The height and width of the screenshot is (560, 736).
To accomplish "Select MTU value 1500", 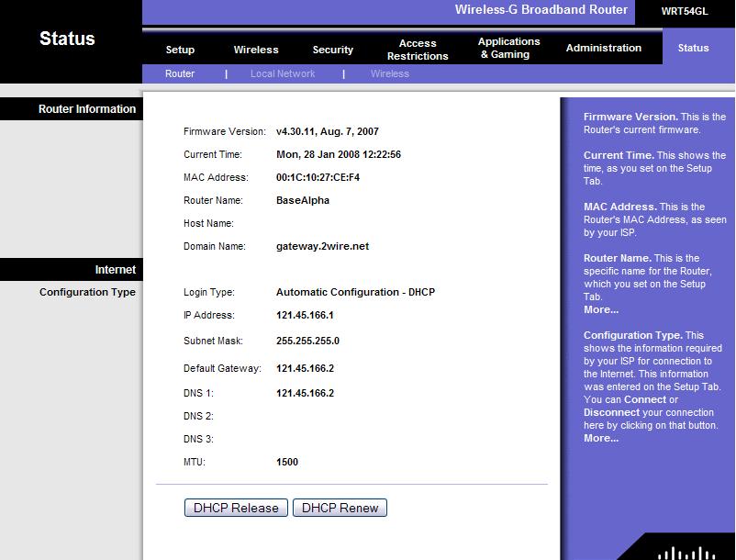I will pos(287,462).
